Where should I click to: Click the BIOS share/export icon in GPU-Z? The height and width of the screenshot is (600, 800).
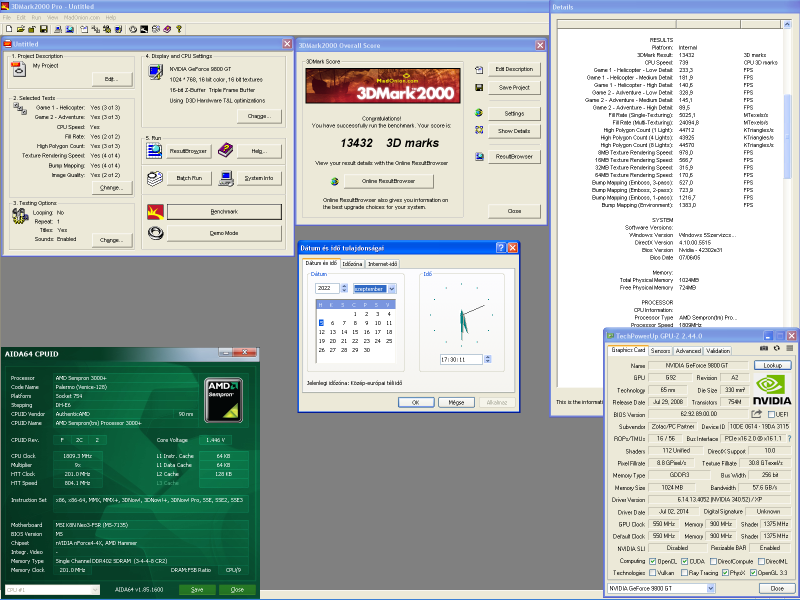pyautogui.click(x=757, y=414)
